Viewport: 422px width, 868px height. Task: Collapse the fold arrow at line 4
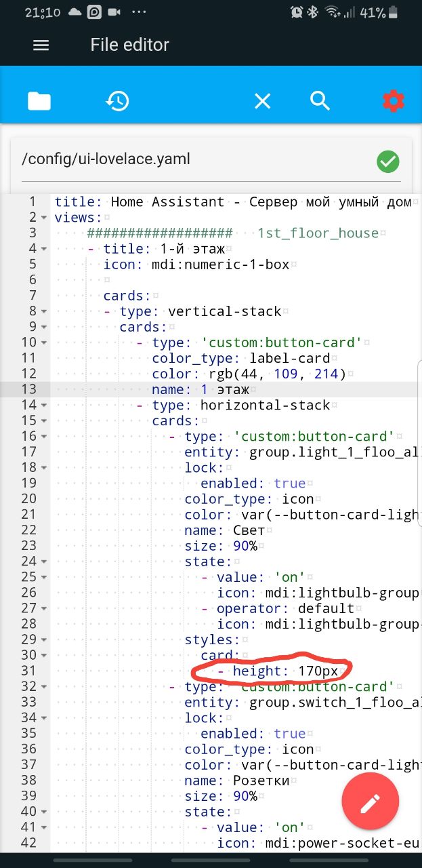pos(44,249)
